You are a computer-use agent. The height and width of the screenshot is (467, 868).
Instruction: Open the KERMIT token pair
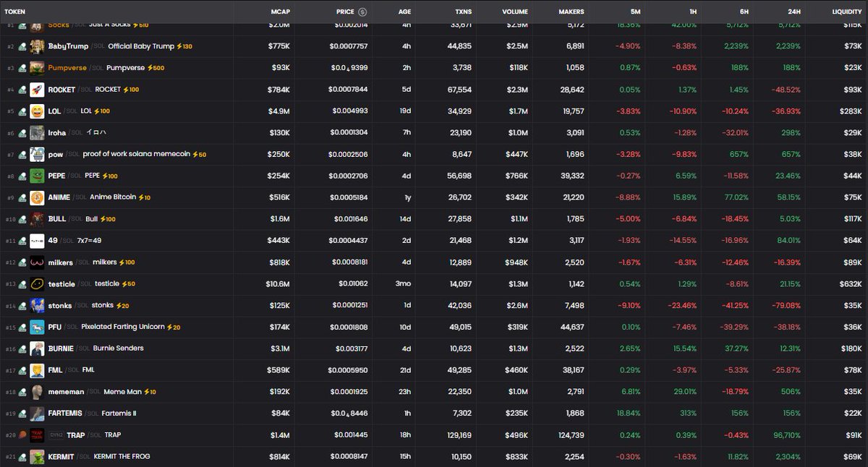pos(61,457)
